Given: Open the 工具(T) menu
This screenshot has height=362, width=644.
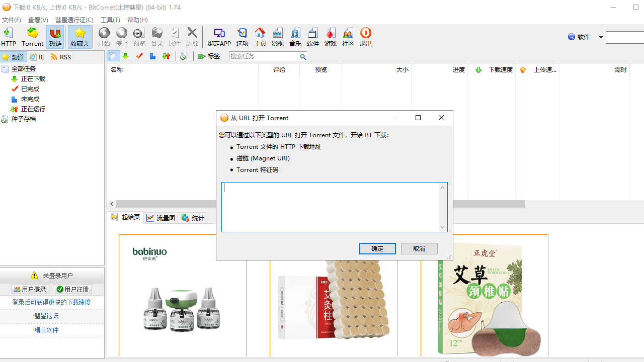Looking at the screenshot, I should (x=110, y=20).
